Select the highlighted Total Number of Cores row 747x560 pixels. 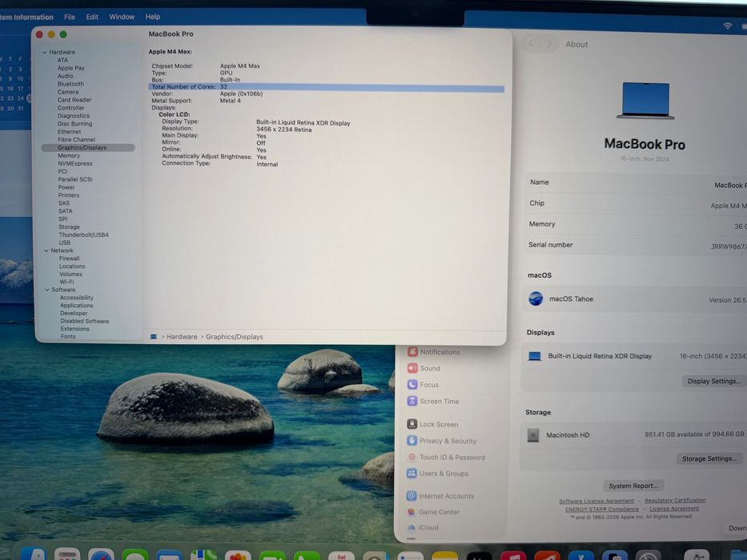tap(327, 87)
